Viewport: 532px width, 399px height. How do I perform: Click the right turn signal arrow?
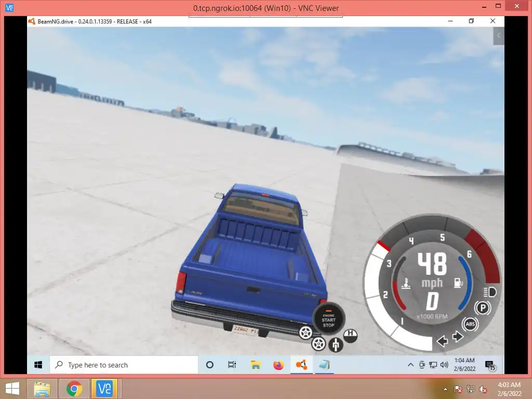458,336
